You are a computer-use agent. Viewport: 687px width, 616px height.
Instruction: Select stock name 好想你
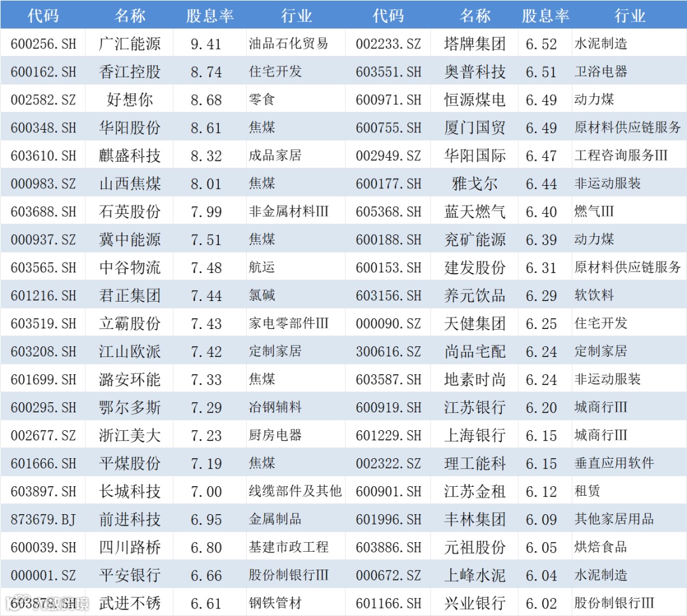pyautogui.click(x=130, y=100)
